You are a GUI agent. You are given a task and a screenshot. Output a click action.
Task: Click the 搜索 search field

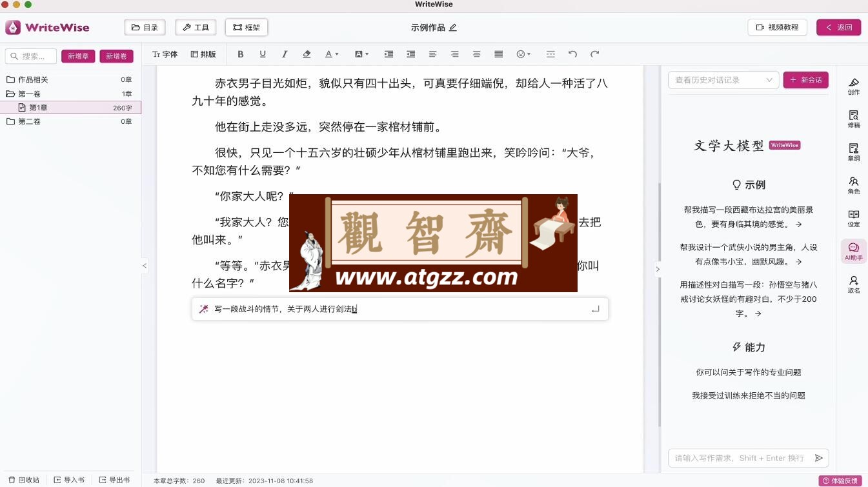click(x=31, y=56)
